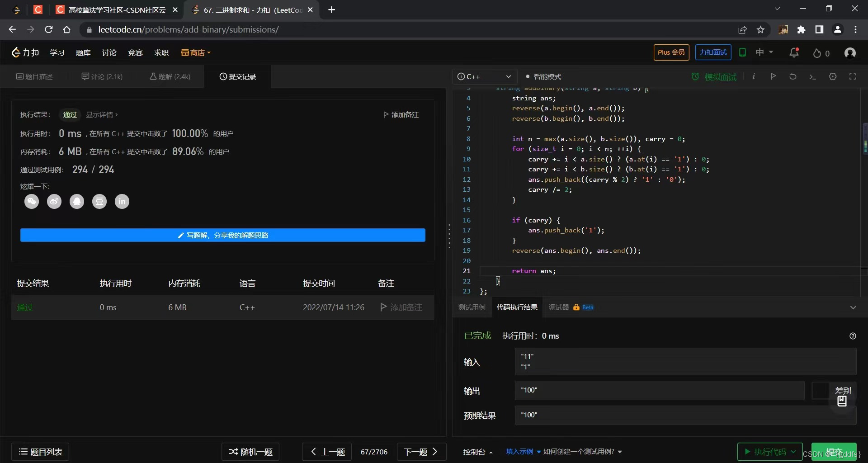Open the 中 language switch dropdown
Viewport: 868px width, 463px height.
764,52
